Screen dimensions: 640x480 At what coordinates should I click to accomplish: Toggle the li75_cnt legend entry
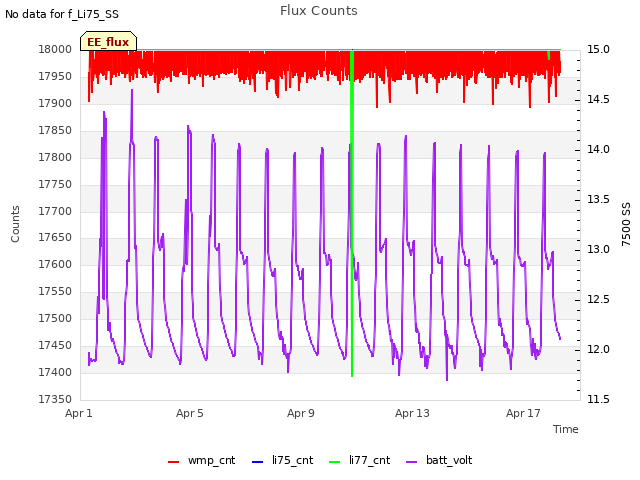282,460
